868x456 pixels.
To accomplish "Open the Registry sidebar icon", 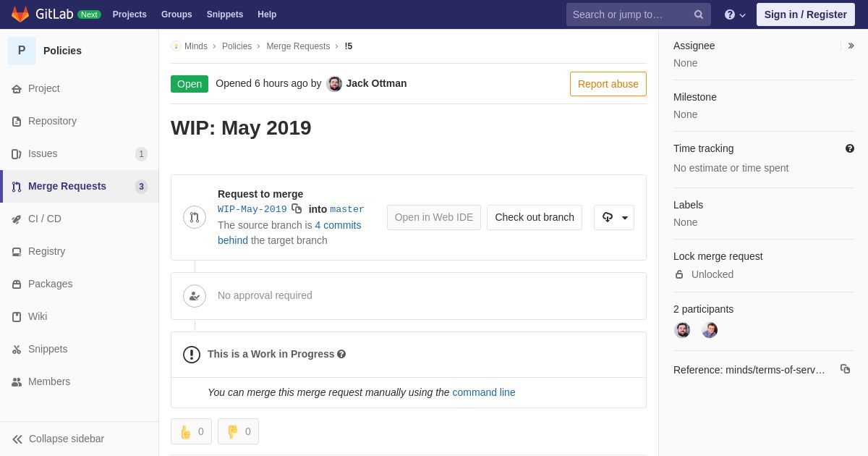I will click(x=17, y=252).
